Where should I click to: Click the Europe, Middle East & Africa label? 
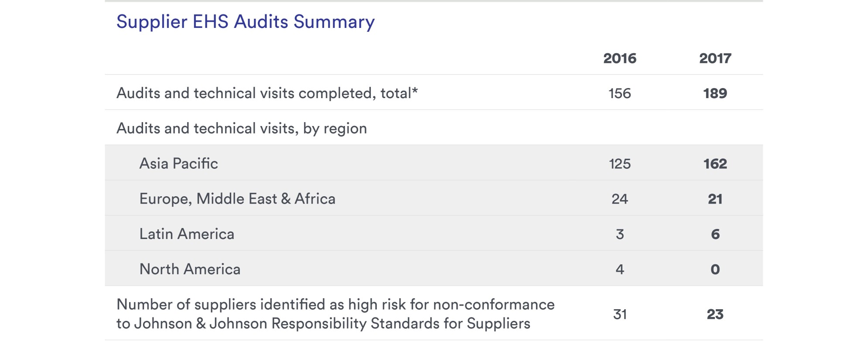(x=237, y=199)
